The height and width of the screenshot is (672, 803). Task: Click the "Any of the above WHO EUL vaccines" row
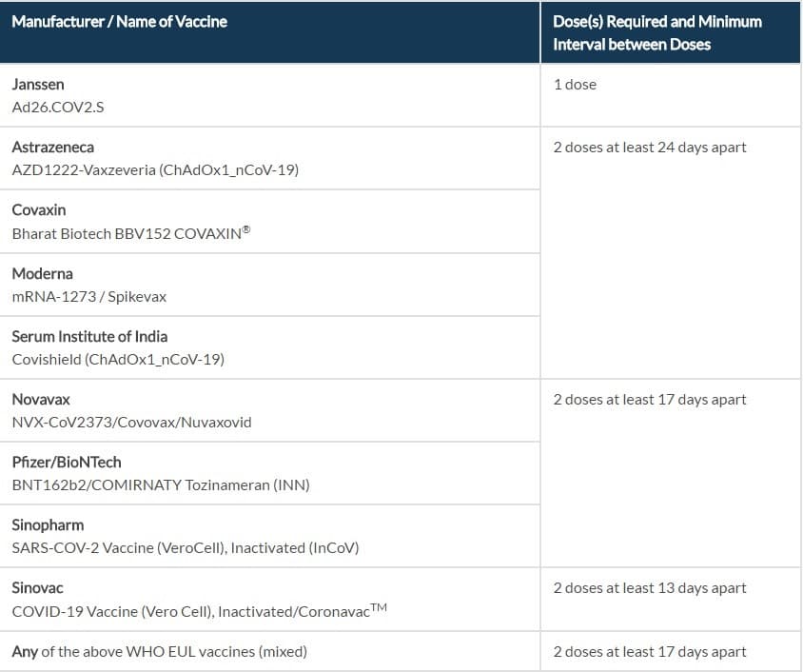pos(160,652)
